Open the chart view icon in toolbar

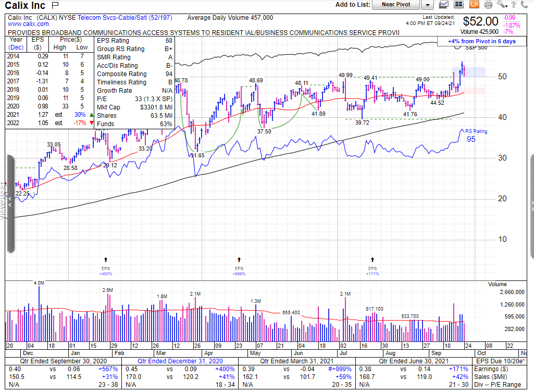click(x=444, y=5)
